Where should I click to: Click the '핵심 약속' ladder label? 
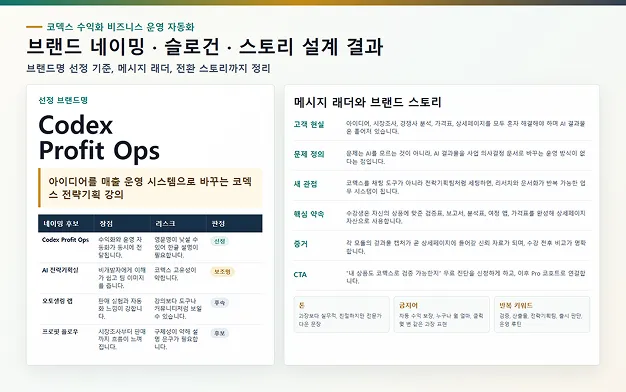[x=309, y=214]
